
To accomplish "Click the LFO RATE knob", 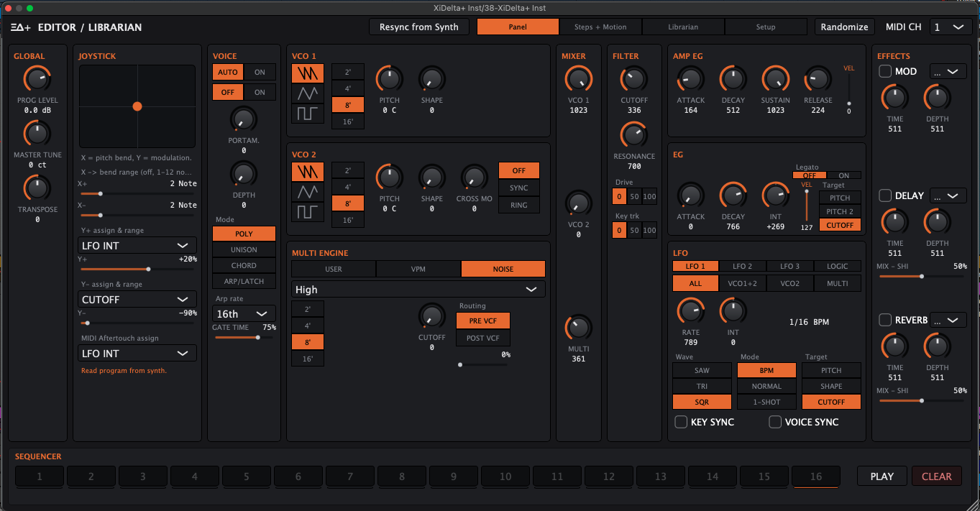I will [691, 312].
